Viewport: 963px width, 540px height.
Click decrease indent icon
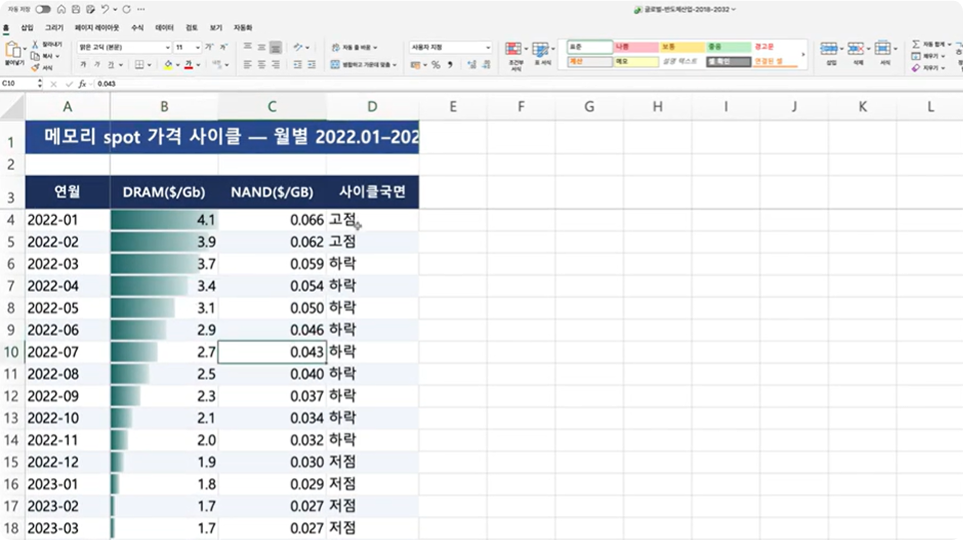(x=298, y=65)
